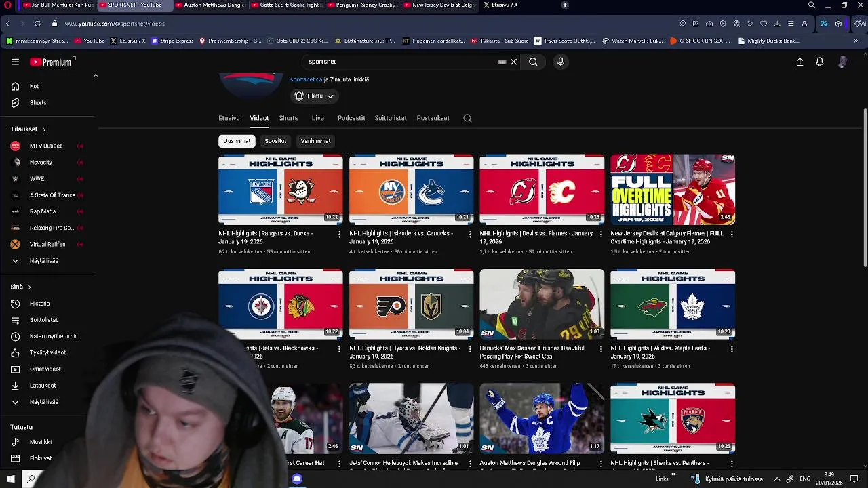
Task: Switch to the Soittolistat channel tab
Action: click(x=391, y=118)
